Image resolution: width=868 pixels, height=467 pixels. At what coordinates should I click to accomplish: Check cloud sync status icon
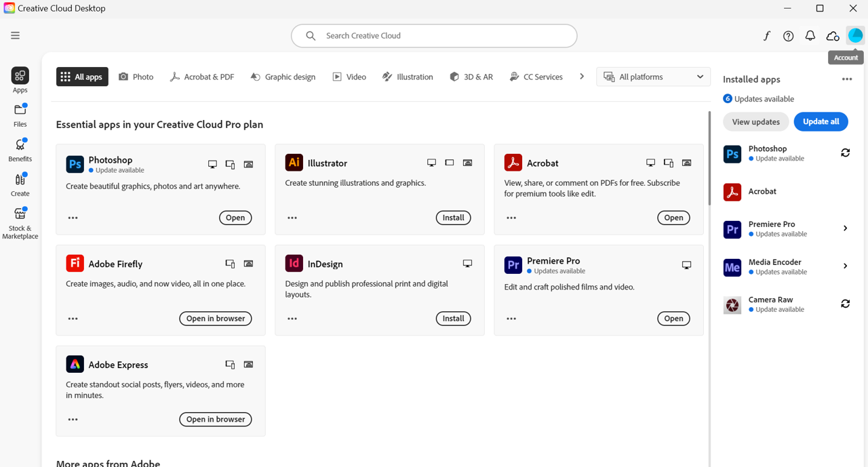pyautogui.click(x=833, y=37)
